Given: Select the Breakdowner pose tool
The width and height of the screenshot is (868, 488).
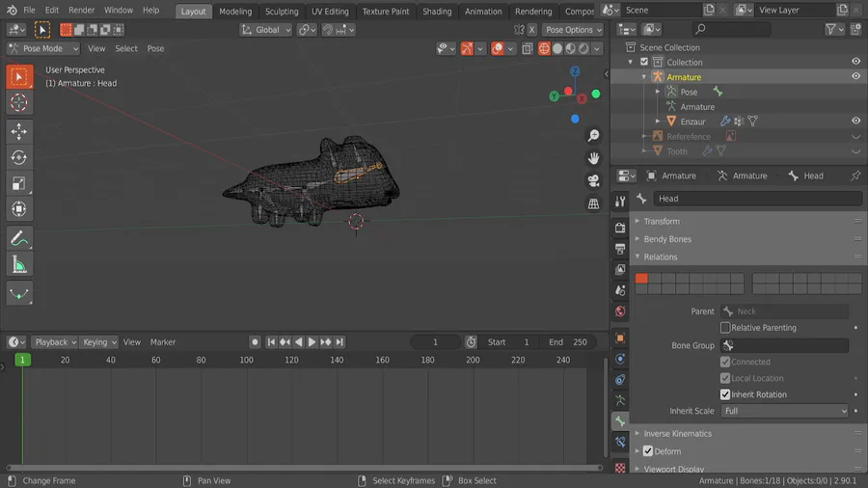Looking at the screenshot, I should 19,294.
